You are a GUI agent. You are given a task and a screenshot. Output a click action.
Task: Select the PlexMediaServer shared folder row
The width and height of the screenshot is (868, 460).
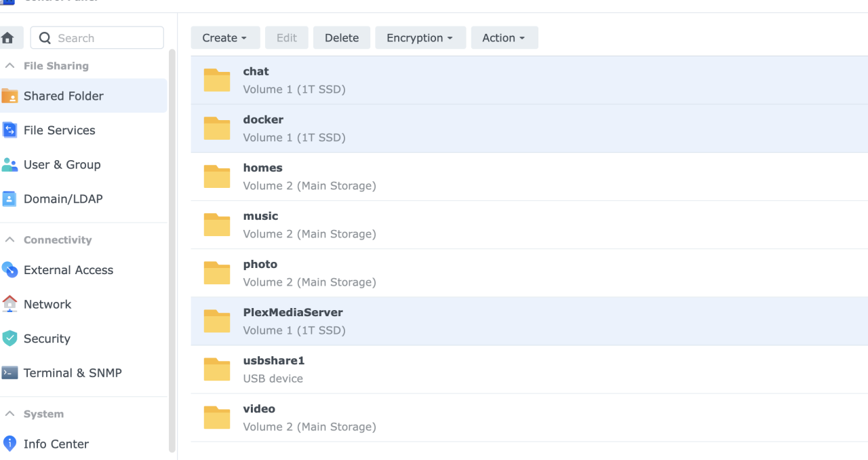tap(475, 320)
